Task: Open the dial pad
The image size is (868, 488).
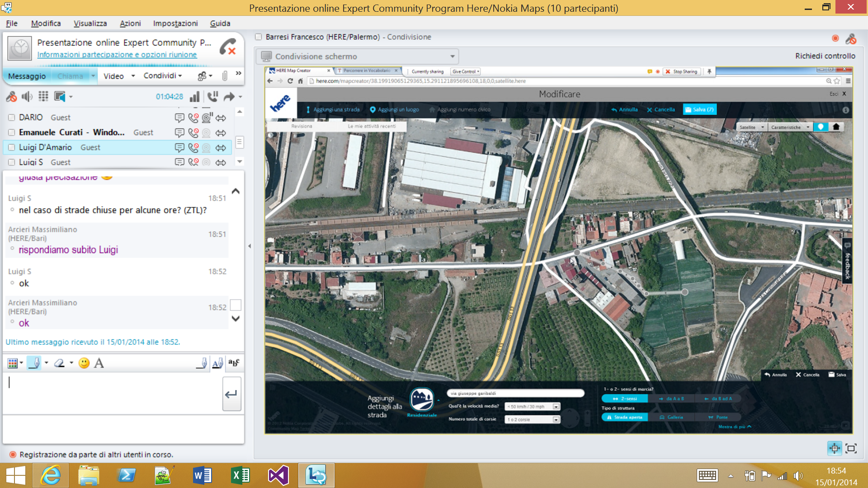Action: click(43, 96)
